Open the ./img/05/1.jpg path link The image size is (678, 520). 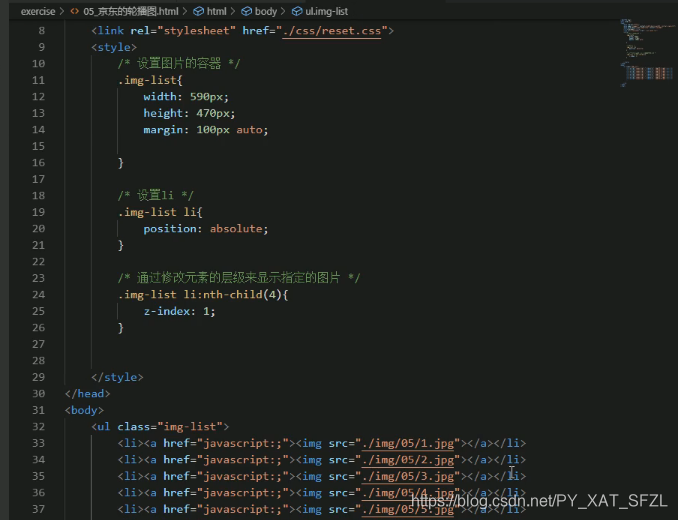(x=408, y=443)
